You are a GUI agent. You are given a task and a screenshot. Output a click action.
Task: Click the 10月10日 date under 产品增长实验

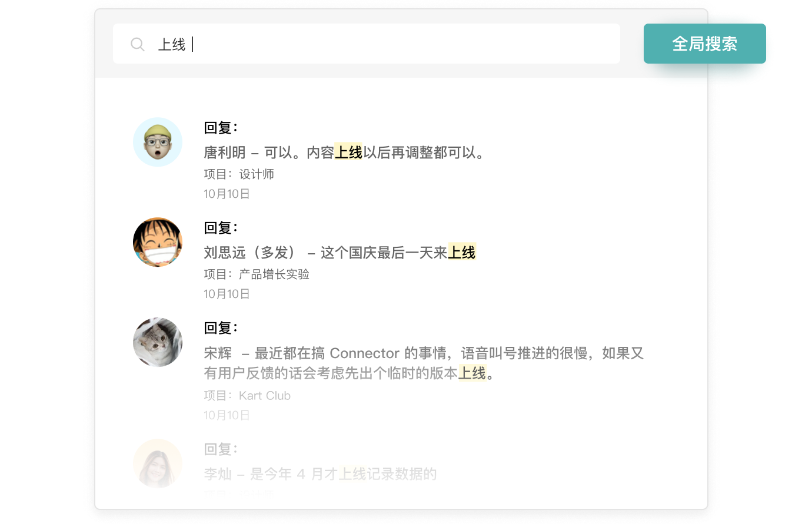227,294
